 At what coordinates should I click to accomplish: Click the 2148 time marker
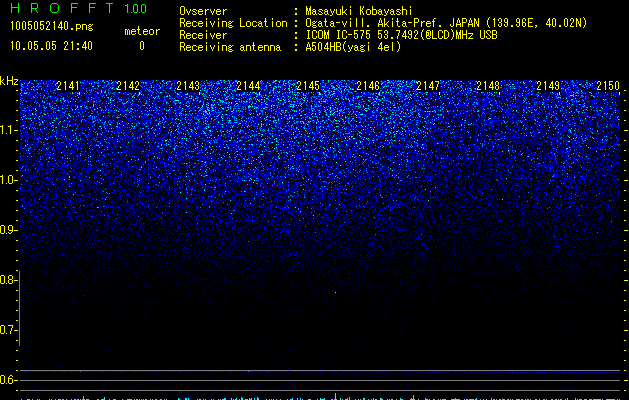coord(488,86)
